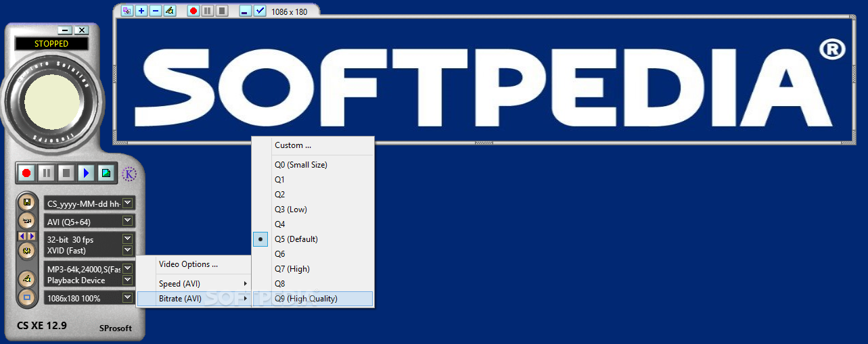Start recording from the main panel red button
The width and height of the screenshot is (868, 344).
coord(26,173)
